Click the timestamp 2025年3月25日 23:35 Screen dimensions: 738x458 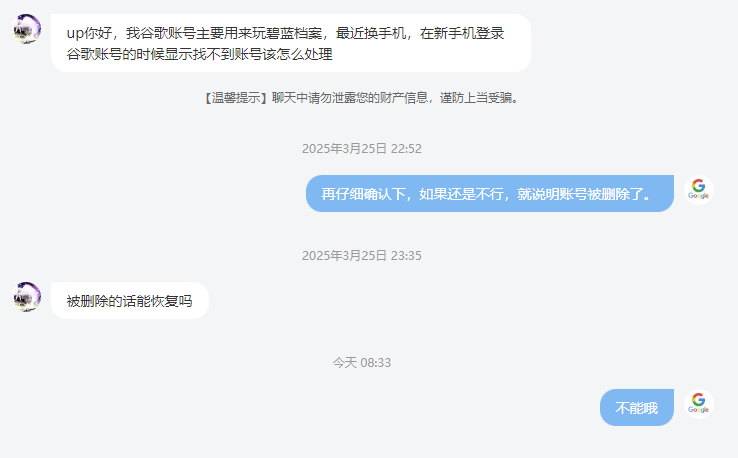pos(361,256)
